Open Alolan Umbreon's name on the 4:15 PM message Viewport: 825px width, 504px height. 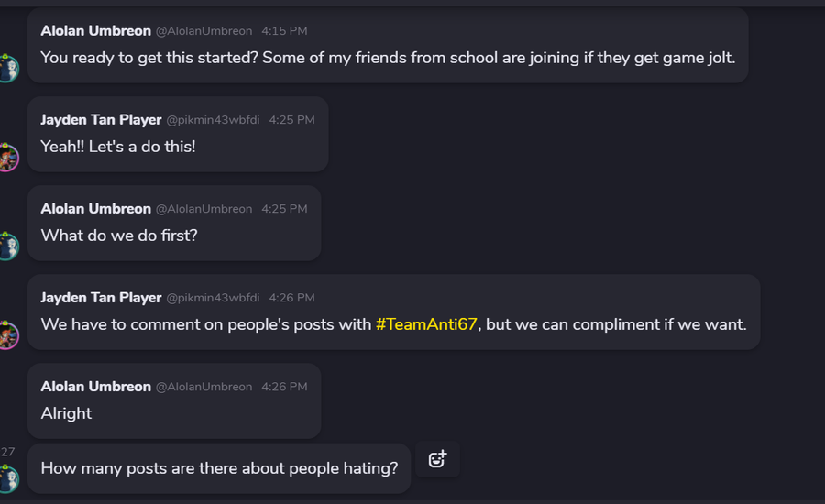pyautogui.click(x=95, y=31)
